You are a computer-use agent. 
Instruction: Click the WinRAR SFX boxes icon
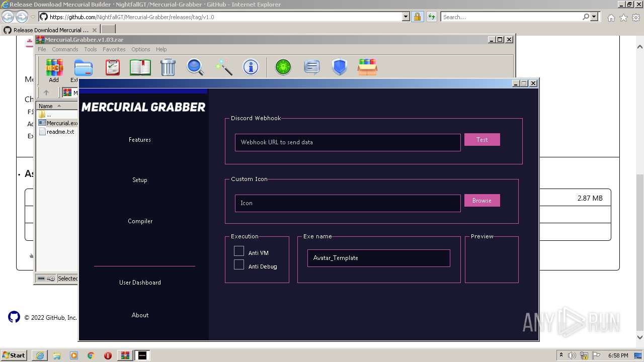[x=367, y=67]
